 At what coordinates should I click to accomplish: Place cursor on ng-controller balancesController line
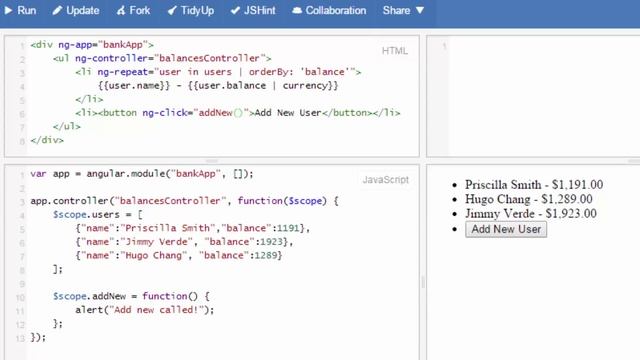coord(162,58)
